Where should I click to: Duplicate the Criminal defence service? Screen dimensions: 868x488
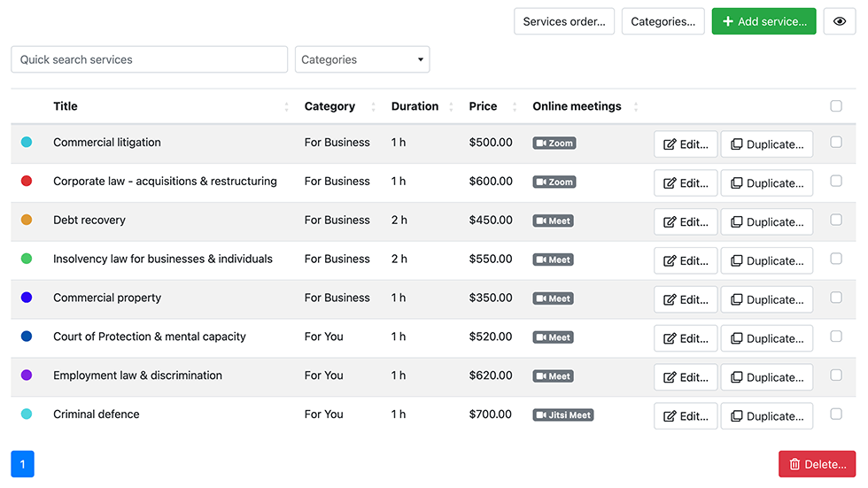click(767, 415)
